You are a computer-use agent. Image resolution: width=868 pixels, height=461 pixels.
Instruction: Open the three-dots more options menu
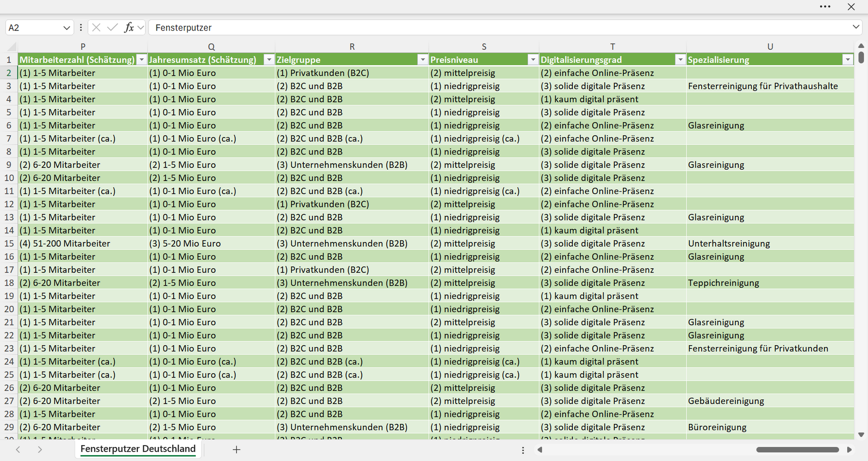click(825, 7)
